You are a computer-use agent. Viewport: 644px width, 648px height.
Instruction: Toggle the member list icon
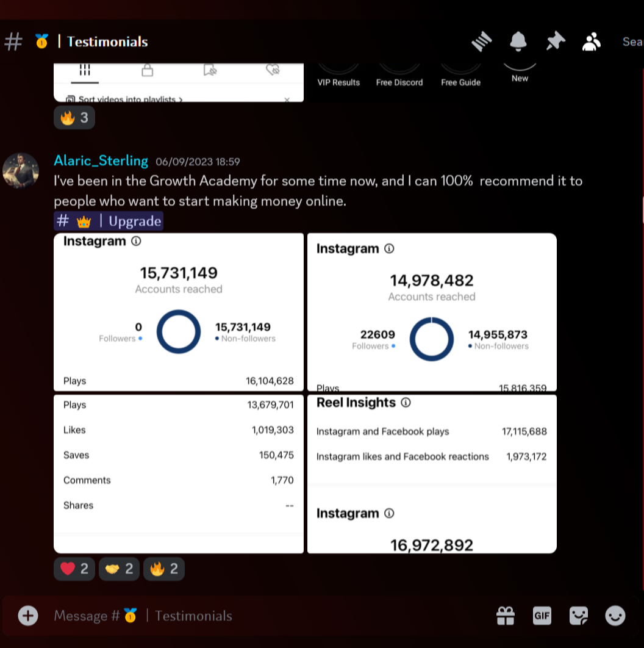click(x=591, y=41)
